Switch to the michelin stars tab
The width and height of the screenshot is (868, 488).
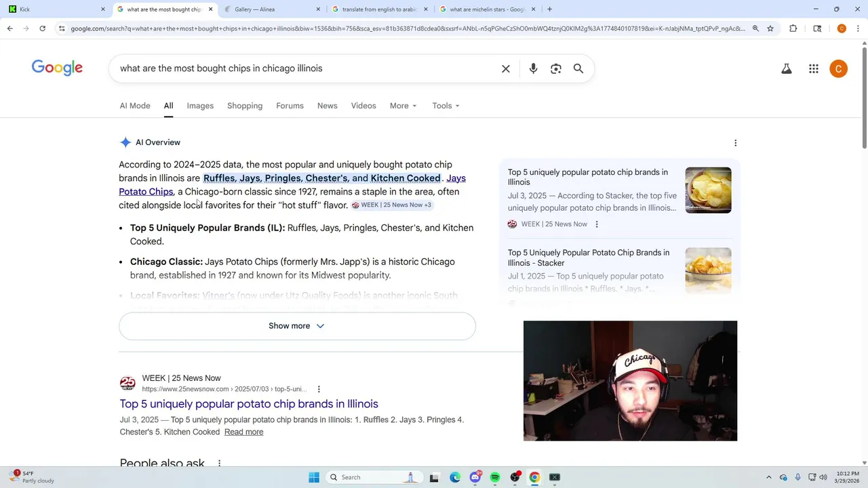tap(487, 9)
